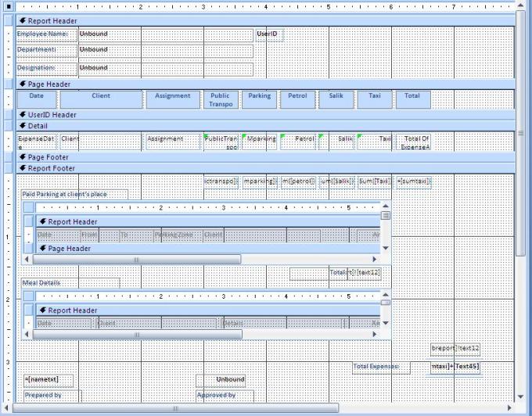Click the Department label
This screenshot has width=532, height=416.
pyautogui.click(x=47, y=51)
